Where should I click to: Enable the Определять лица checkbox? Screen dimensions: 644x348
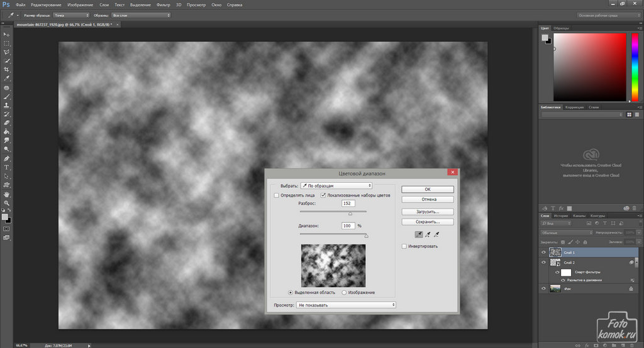pyautogui.click(x=277, y=195)
